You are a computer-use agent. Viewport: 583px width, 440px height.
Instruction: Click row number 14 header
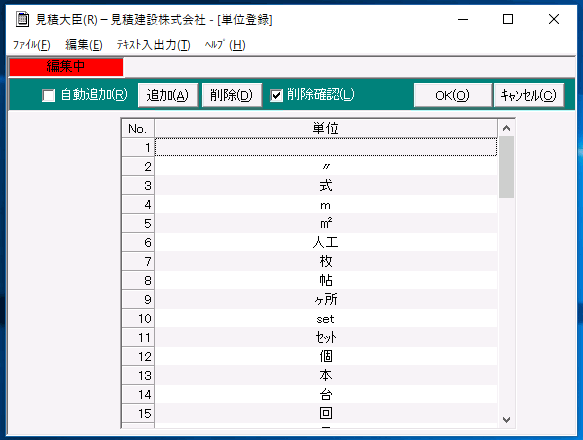point(138,394)
